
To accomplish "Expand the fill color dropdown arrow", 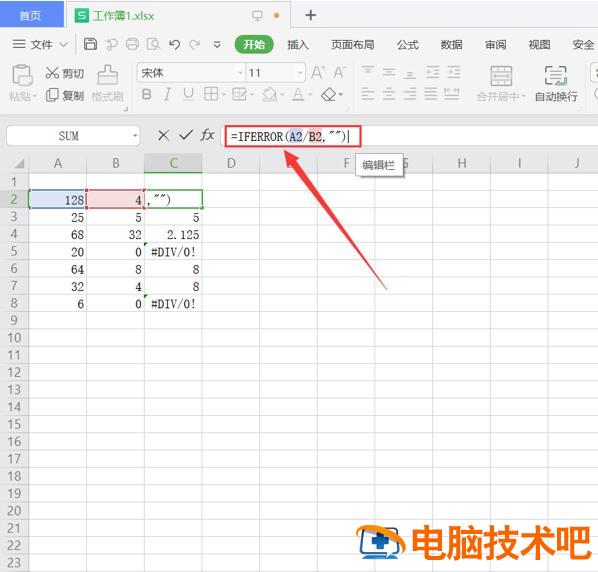I will 282,95.
